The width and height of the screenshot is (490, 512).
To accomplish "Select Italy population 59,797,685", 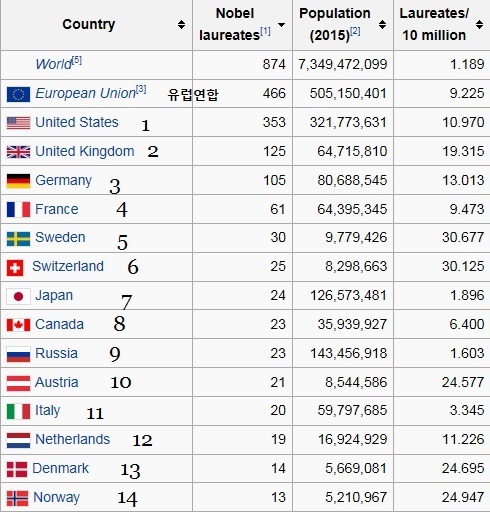I will point(352,411).
